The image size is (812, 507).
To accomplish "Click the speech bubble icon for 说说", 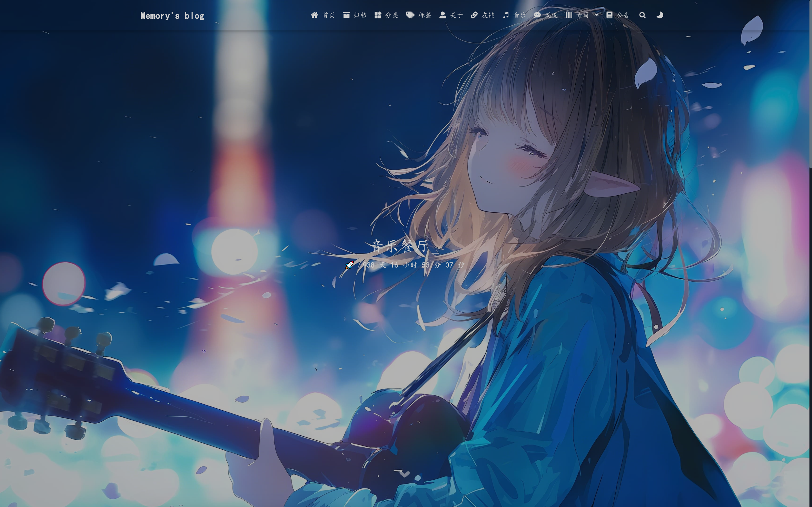I will [x=537, y=15].
